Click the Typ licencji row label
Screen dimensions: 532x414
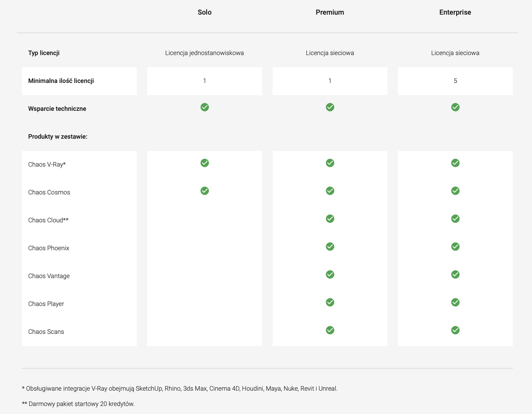point(44,53)
